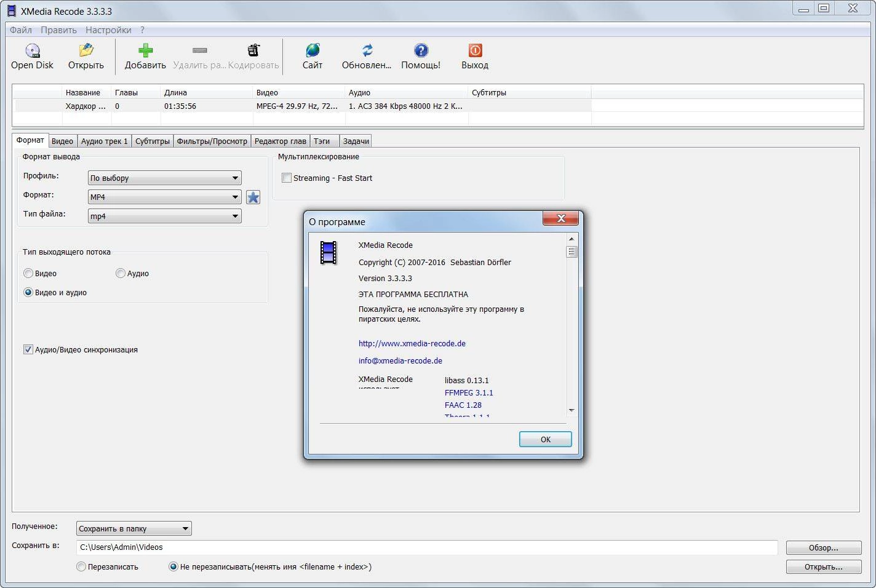This screenshot has width=876, height=588.
Task: Click the blue star favorite icon next to Формат
Action: [x=253, y=197]
